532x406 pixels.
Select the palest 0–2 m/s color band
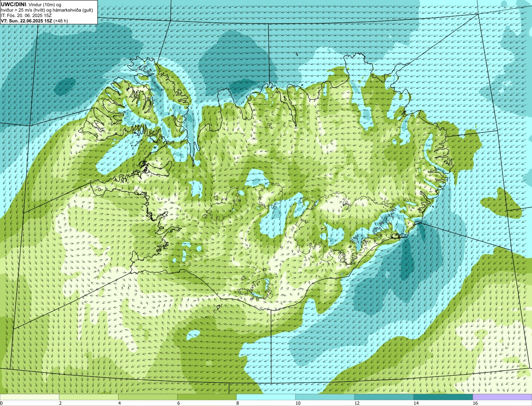[x=30, y=397]
